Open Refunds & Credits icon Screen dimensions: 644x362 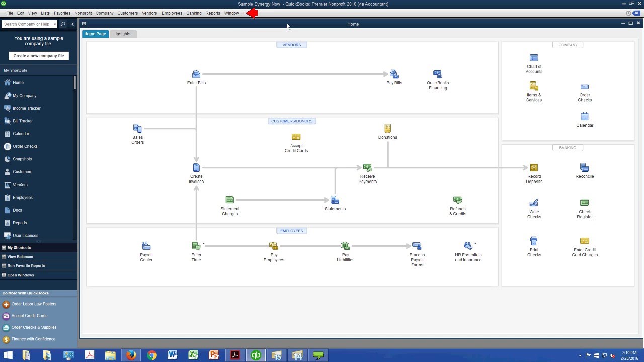[457, 200]
